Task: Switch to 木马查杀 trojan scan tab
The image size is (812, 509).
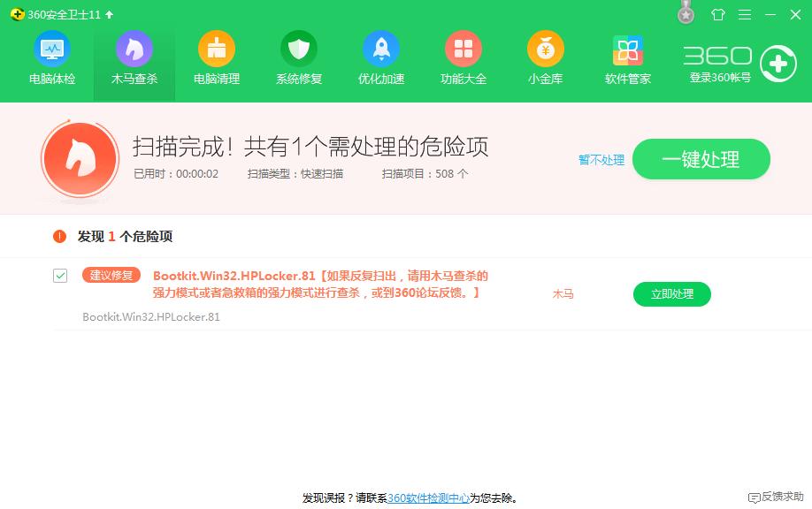Action: 134,56
